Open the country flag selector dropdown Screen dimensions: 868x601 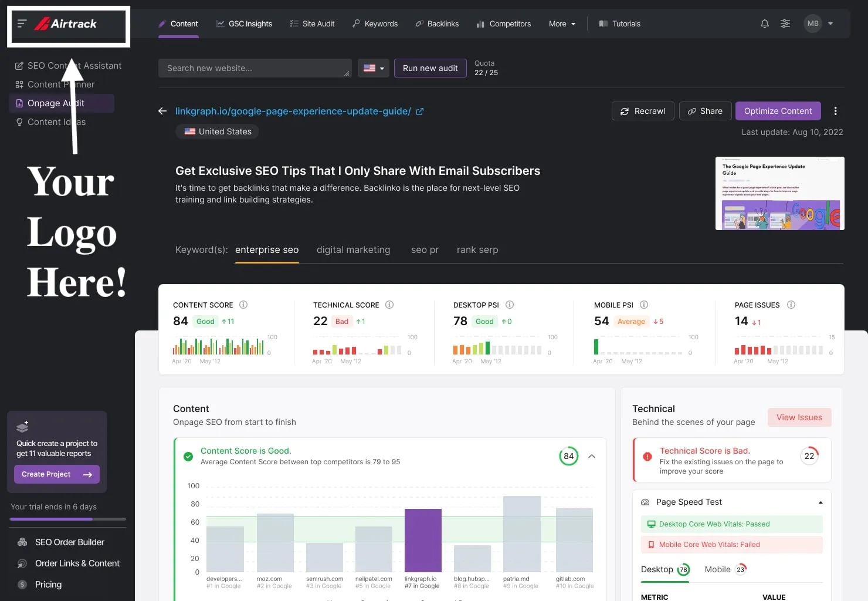[374, 68]
